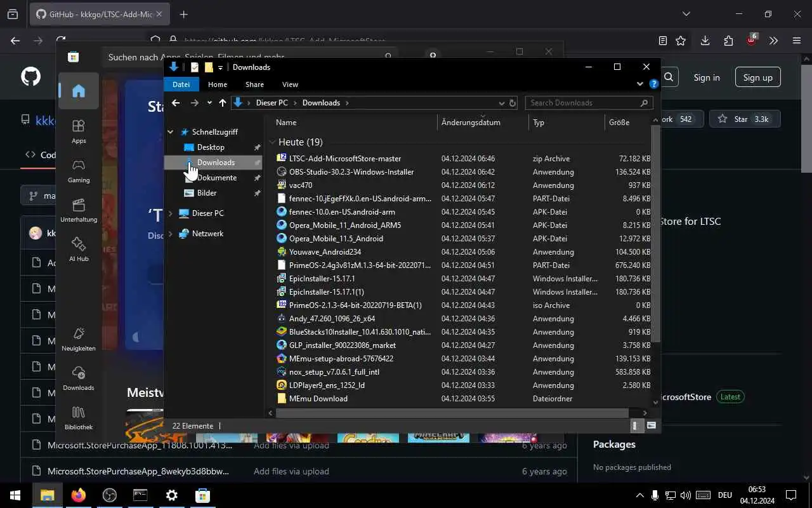Show hidden tray icons chevron
The height and width of the screenshot is (508, 812).
tap(639, 495)
